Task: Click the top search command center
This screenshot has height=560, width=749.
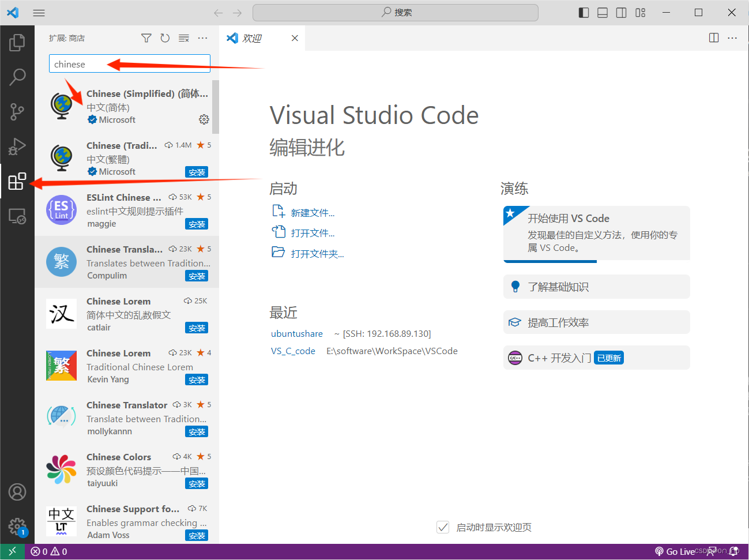Action: pyautogui.click(x=396, y=13)
